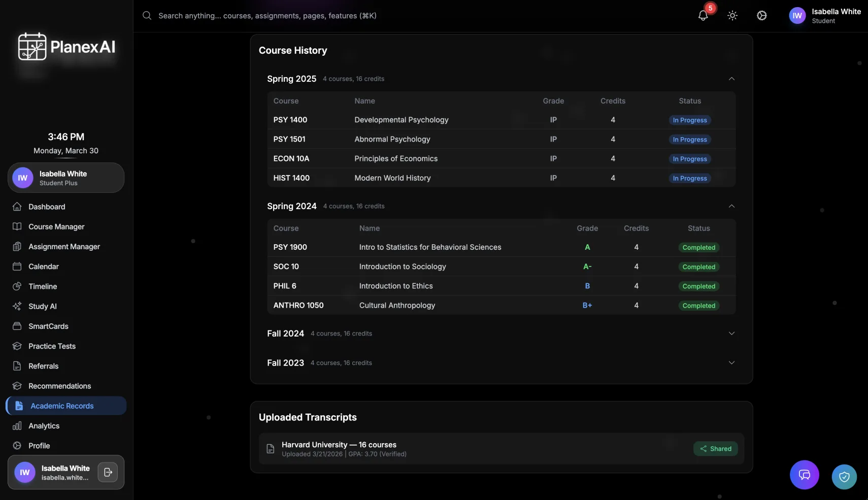This screenshot has height=500, width=868.
Task: Click the PlanexAI logo
Action: pos(66,47)
